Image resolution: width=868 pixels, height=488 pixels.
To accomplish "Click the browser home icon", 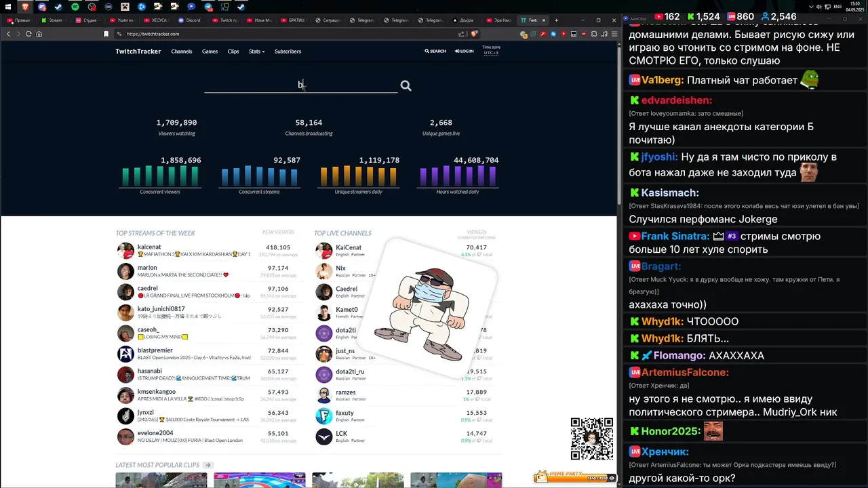I will coord(39,34).
